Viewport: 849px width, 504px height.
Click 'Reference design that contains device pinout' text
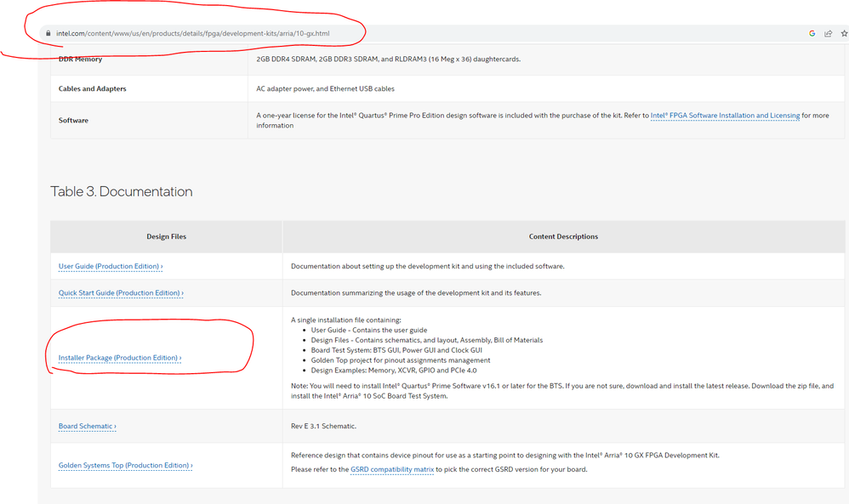[505, 456]
